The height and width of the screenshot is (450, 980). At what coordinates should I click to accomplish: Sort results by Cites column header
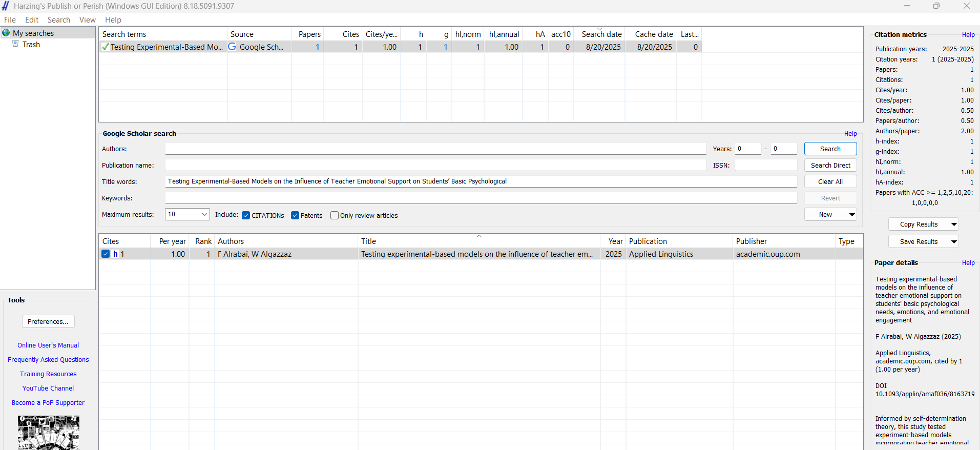pos(124,241)
